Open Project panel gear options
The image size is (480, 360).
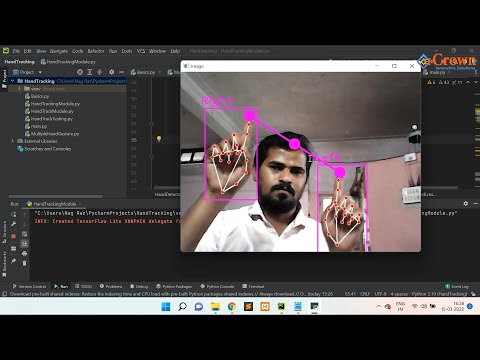click(112, 72)
